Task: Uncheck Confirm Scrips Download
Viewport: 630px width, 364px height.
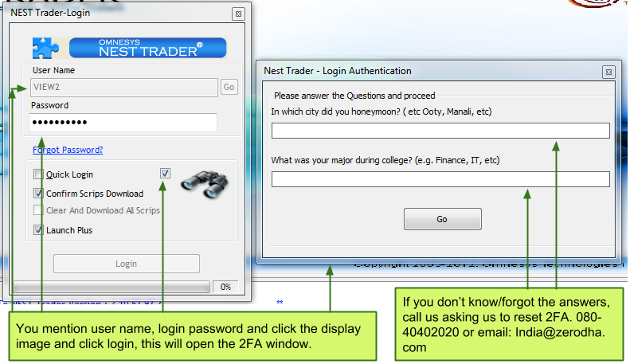Action: (x=38, y=194)
